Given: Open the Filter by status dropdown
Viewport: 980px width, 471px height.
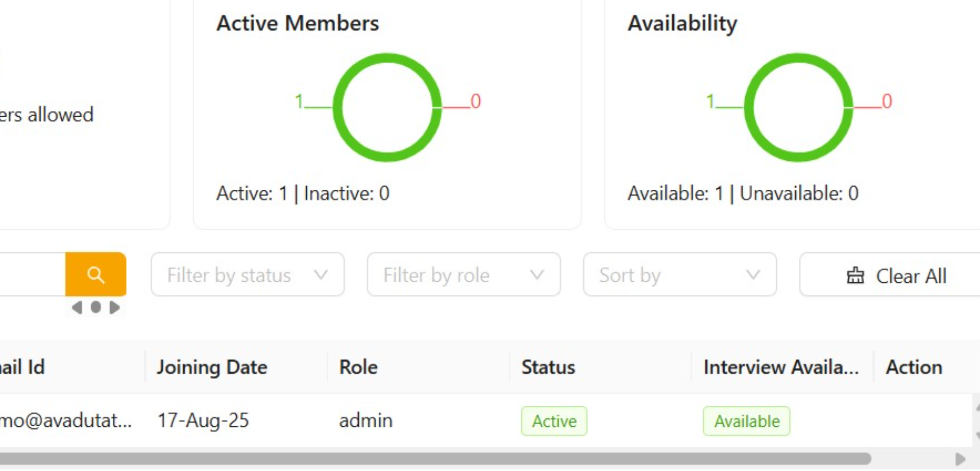Looking at the screenshot, I should pyautogui.click(x=247, y=275).
